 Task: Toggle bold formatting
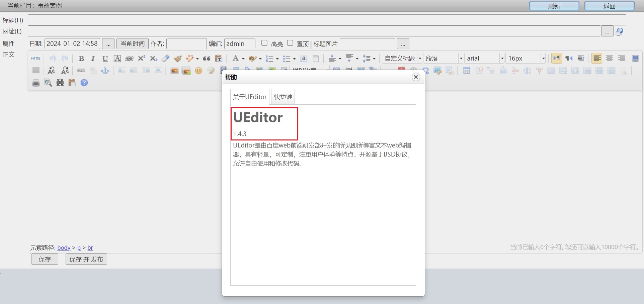81,59
